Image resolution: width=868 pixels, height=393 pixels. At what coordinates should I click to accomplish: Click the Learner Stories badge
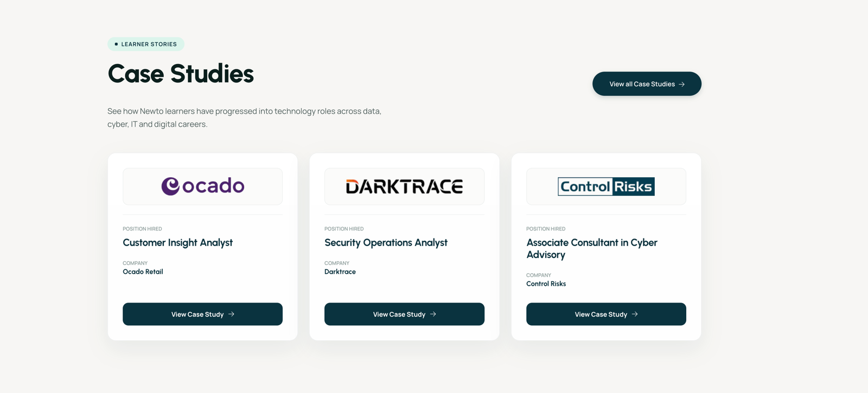tap(146, 44)
